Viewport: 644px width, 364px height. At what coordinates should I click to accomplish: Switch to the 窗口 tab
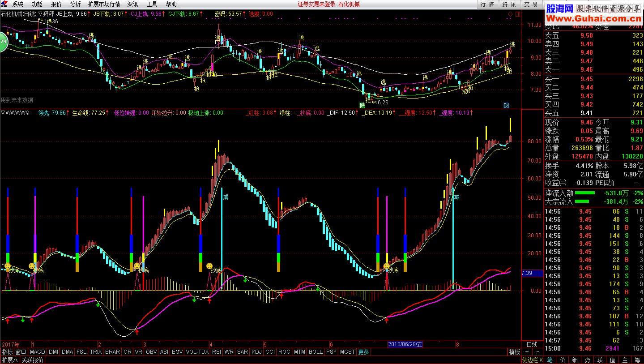point(21,352)
